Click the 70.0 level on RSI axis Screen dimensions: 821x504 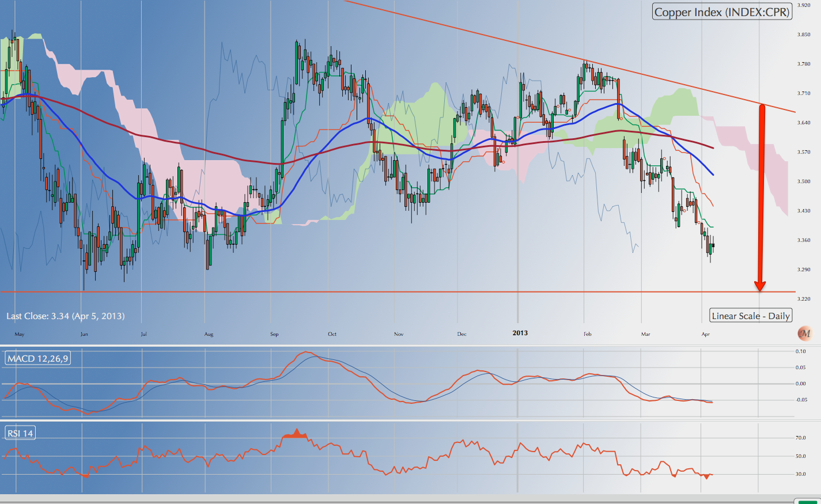[x=801, y=438]
